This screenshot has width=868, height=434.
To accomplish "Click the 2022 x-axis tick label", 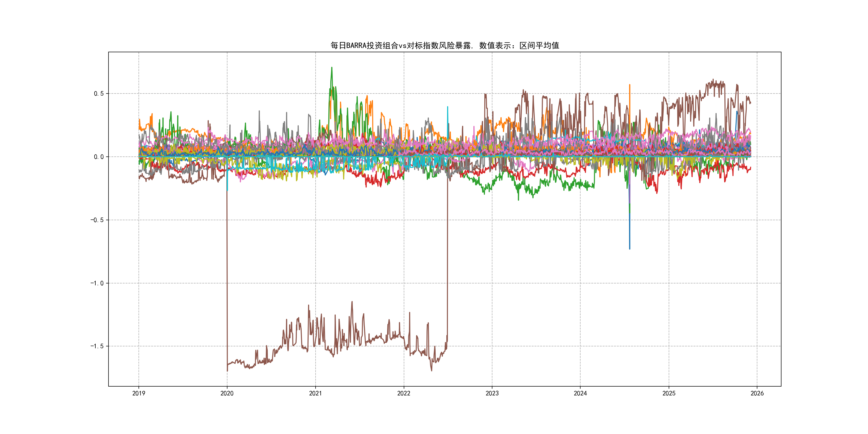I will (x=404, y=393).
